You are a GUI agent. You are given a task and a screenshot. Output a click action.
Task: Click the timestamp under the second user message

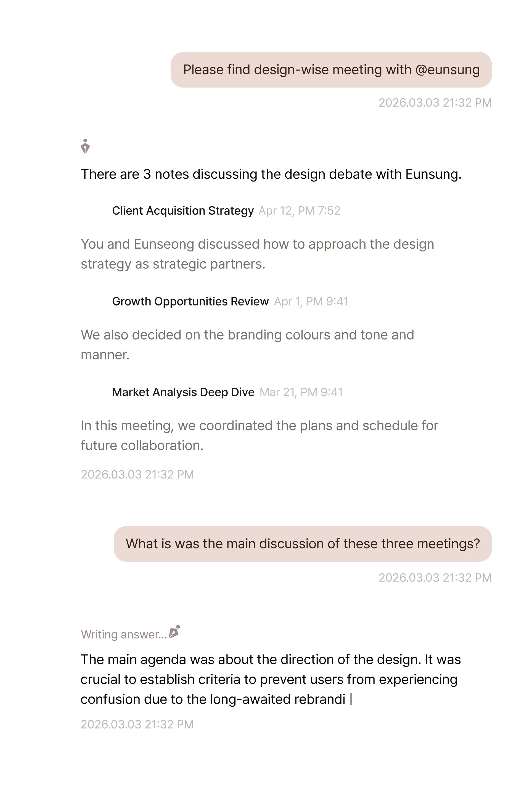tap(435, 577)
